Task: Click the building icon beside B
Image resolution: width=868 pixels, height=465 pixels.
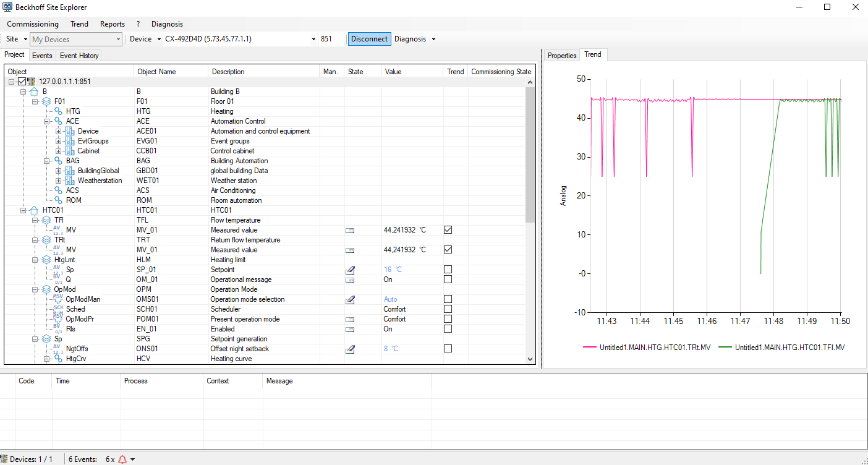Action: pos(35,92)
